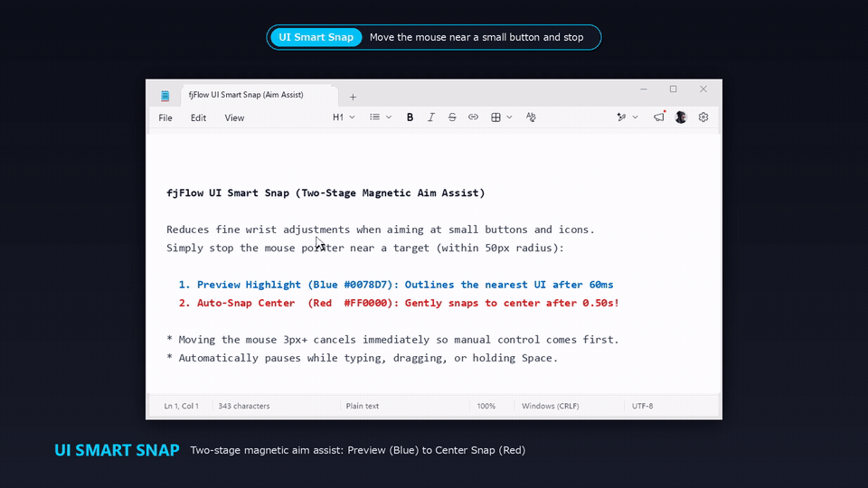This screenshot has height=488, width=868.
Task: Click the line starting 'Simply stop the mouse'
Action: click(x=365, y=248)
